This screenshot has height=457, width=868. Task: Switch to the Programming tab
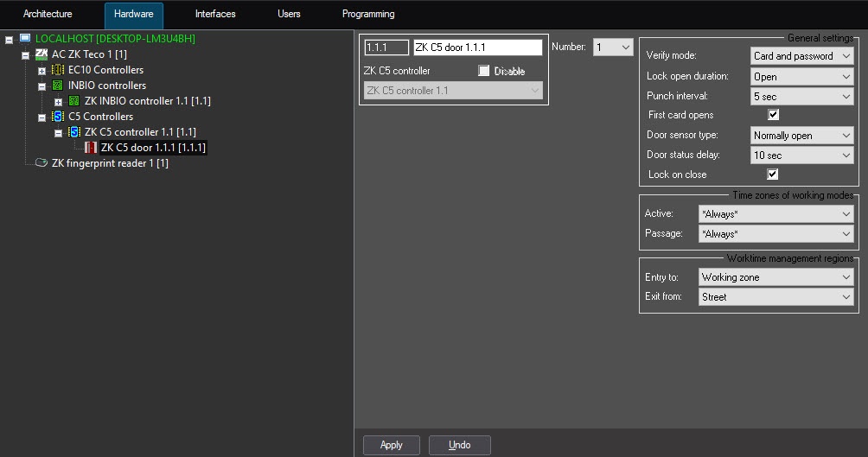tap(368, 14)
